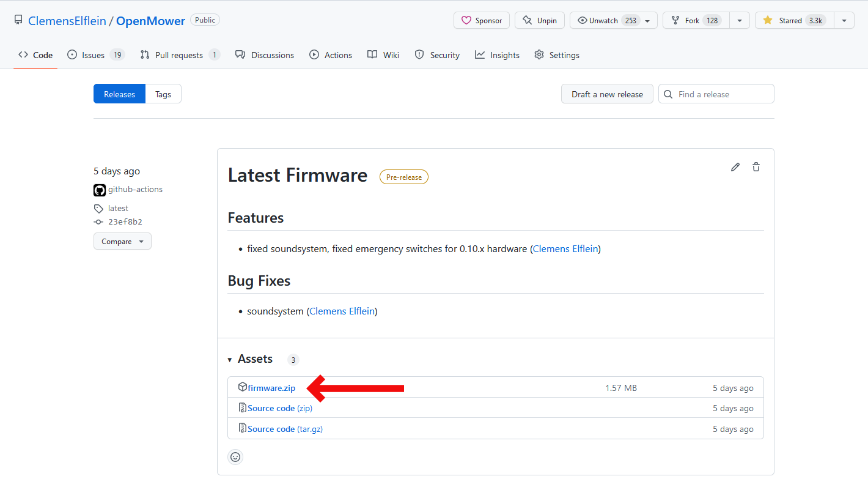Click the repository book icon in the header

point(18,19)
